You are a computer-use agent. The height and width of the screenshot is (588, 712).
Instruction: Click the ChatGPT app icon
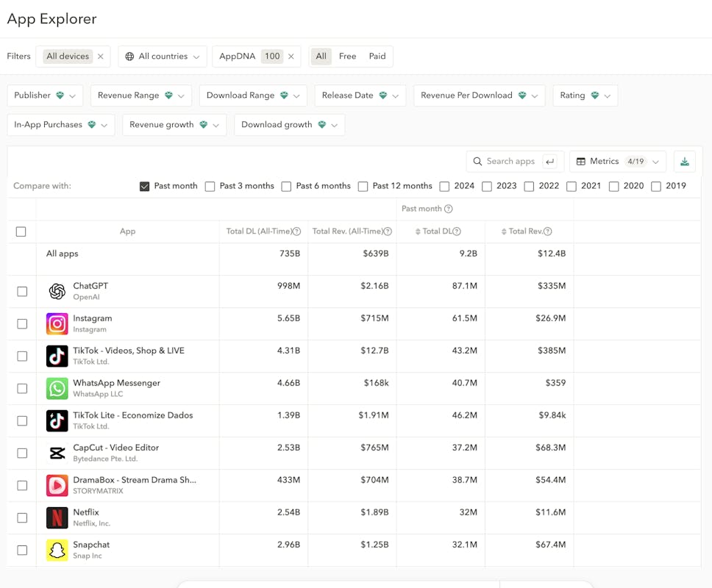point(57,292)
